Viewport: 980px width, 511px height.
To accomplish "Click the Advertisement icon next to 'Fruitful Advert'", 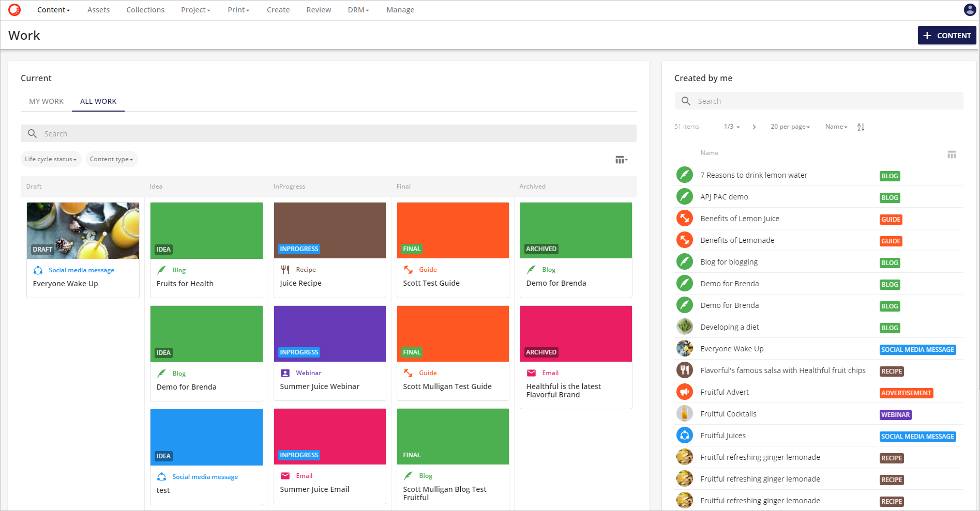I will [684, 392].
